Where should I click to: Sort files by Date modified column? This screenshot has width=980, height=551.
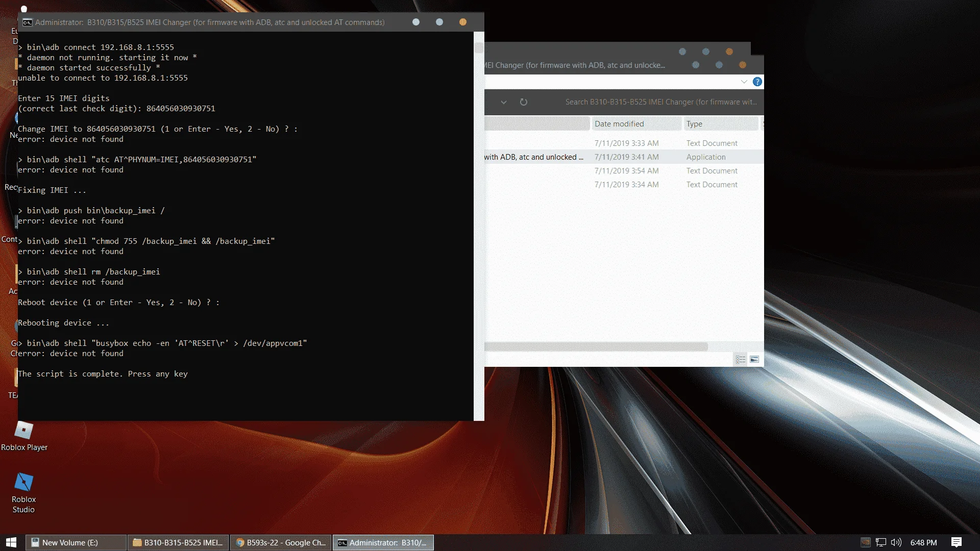point(636,123)
